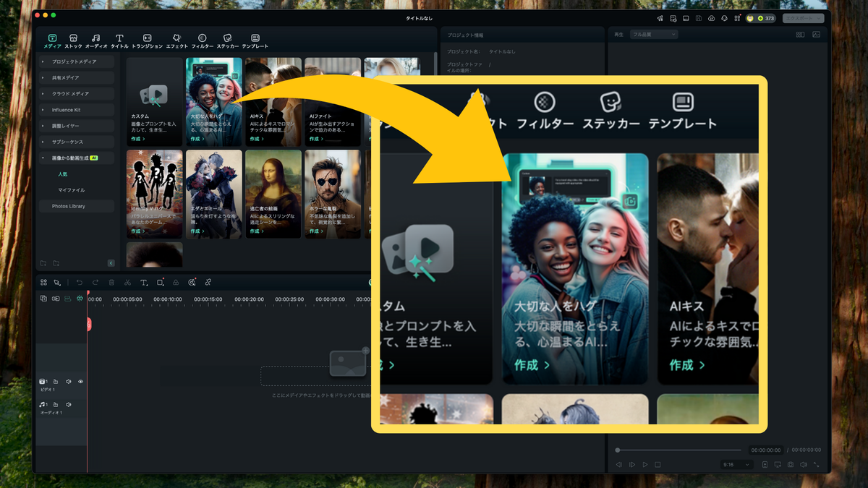This screenshot has height=488, width=868.
Task: Toggle the Video 1 track visibility eye
Action: pyautogui.click(x=80, y=381)
